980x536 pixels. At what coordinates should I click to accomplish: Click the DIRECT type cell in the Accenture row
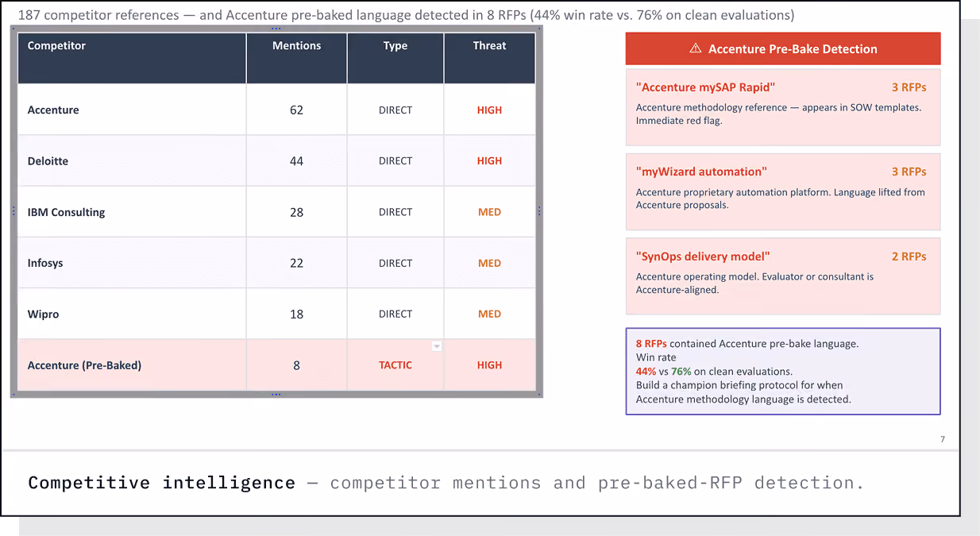pos(395,110)
